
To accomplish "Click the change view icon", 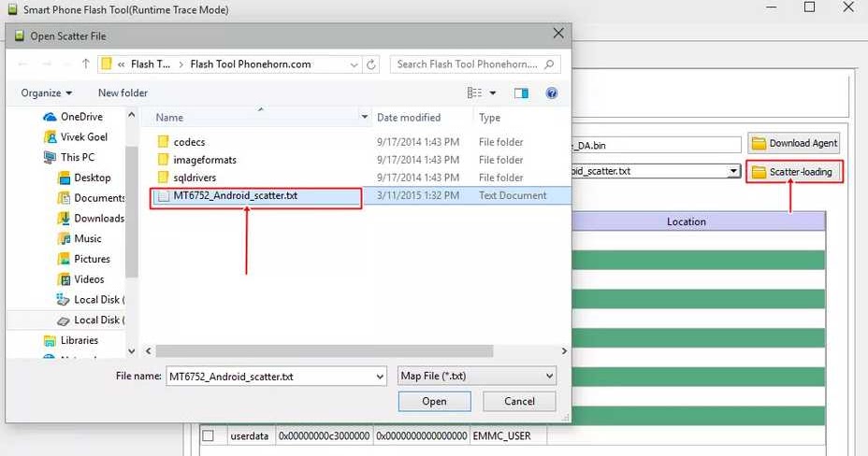I will (474, 93).
